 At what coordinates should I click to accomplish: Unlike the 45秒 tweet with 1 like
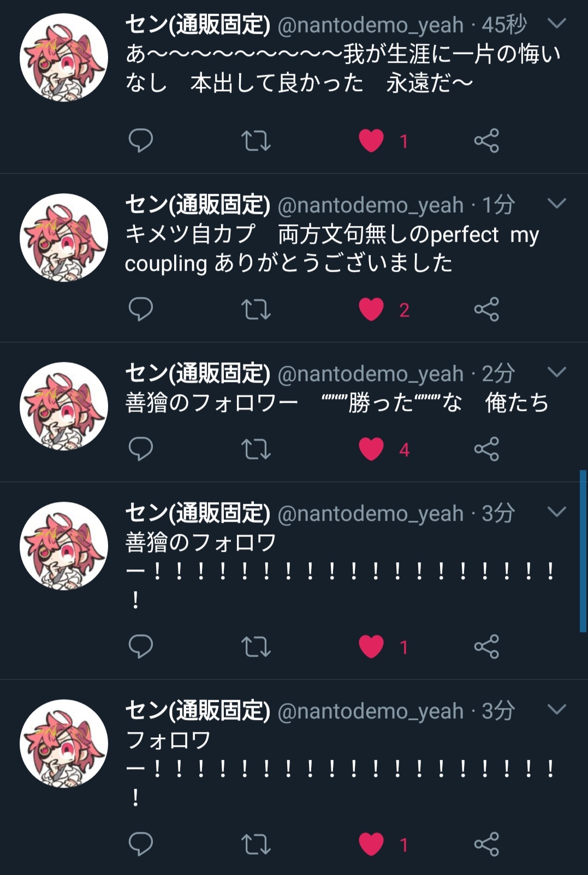coord(371,141)
